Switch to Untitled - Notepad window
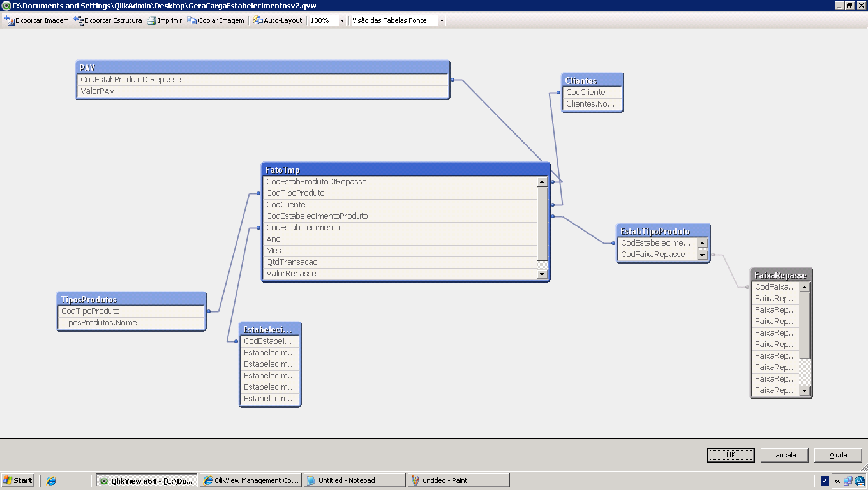This screenshot has height=490, width=868. tap(354, 480)
